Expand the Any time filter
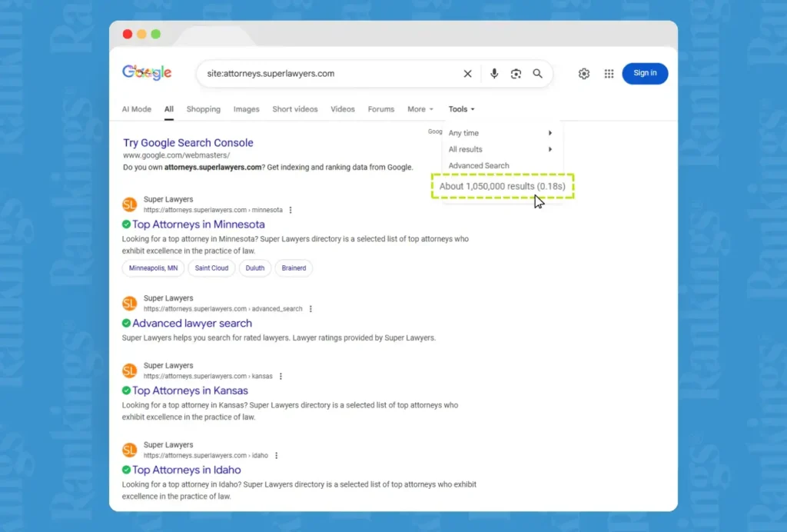 pyautogui.click(x=500, y=133)
